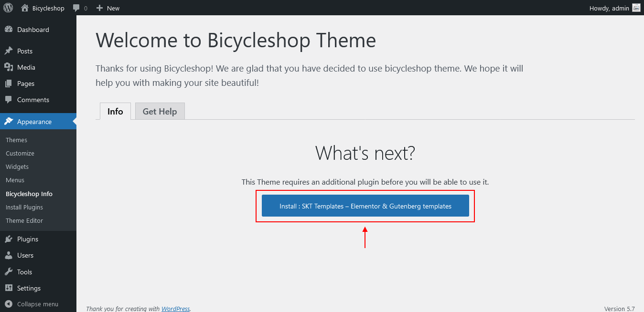The width and height of the screenshot is (644, 312).
Task: Open Posts menu item
Action: click(25, 51)
